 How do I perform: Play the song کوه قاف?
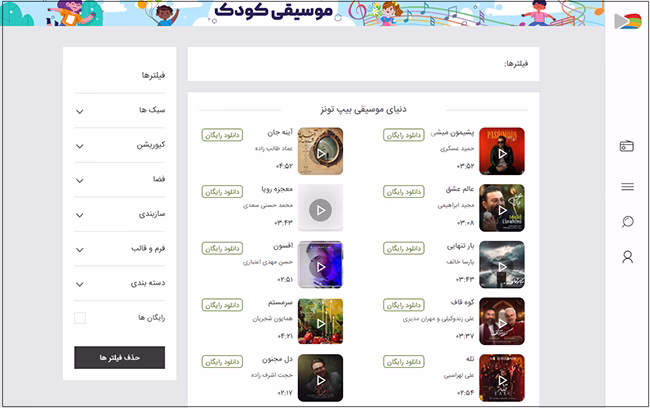point(502,323)
